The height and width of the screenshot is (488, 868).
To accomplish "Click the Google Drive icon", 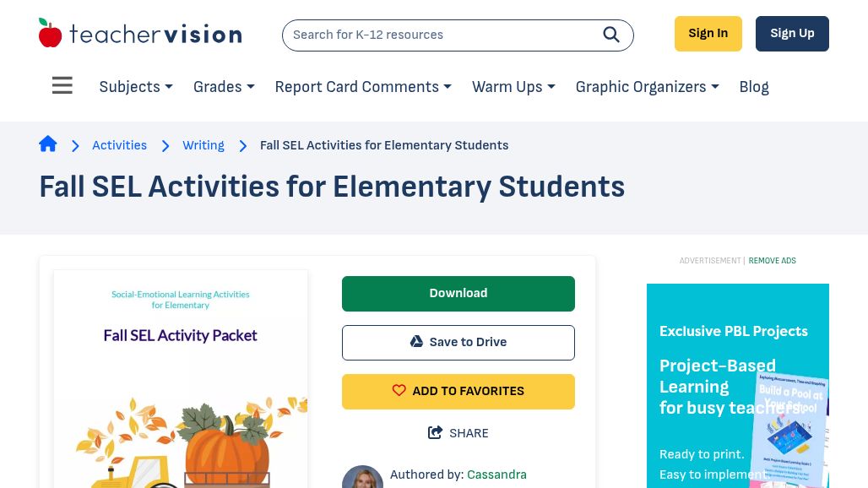I will click(x=416, y=342).
